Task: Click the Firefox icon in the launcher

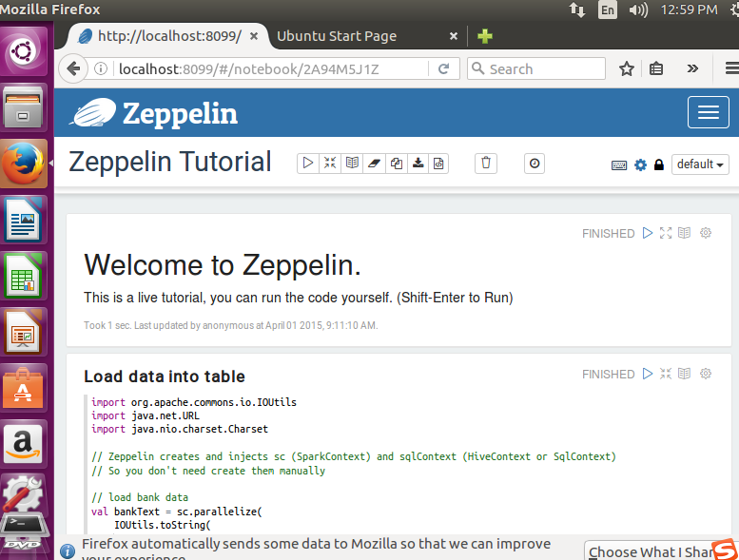Action: point(24,164)
